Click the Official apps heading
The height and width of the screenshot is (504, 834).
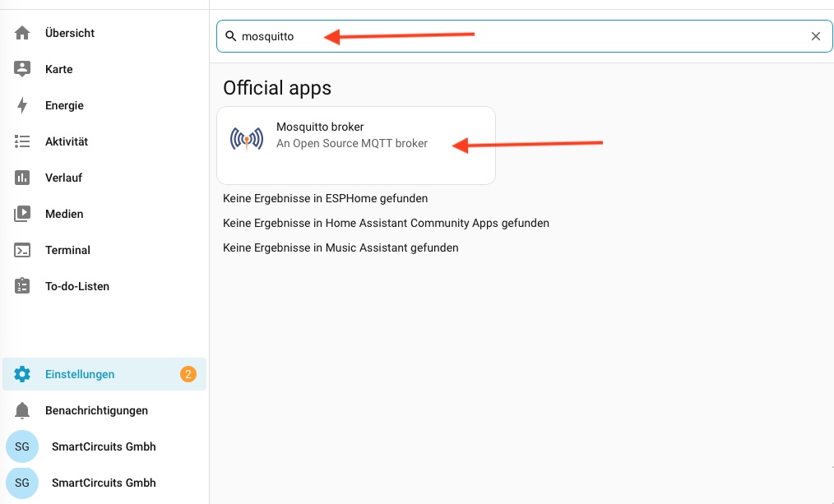coord(277,88)
